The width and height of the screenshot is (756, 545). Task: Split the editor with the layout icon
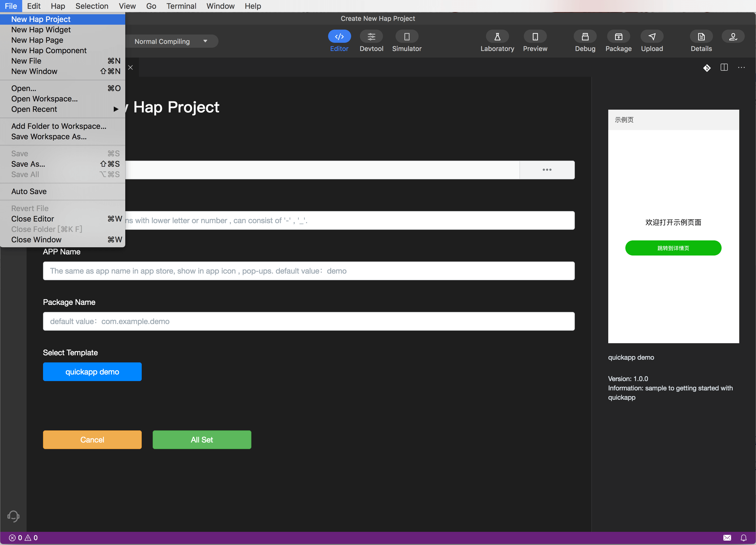click(x=724, y=67)
